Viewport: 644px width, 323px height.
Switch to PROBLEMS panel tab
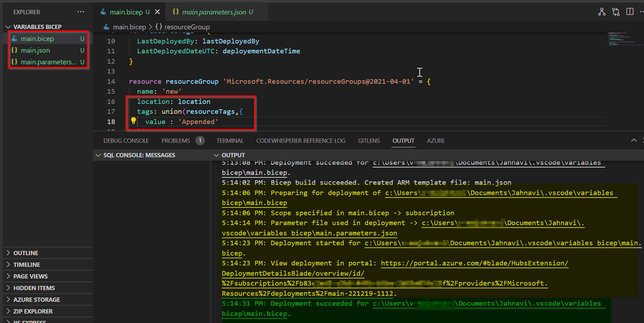(x=176, y=141)
